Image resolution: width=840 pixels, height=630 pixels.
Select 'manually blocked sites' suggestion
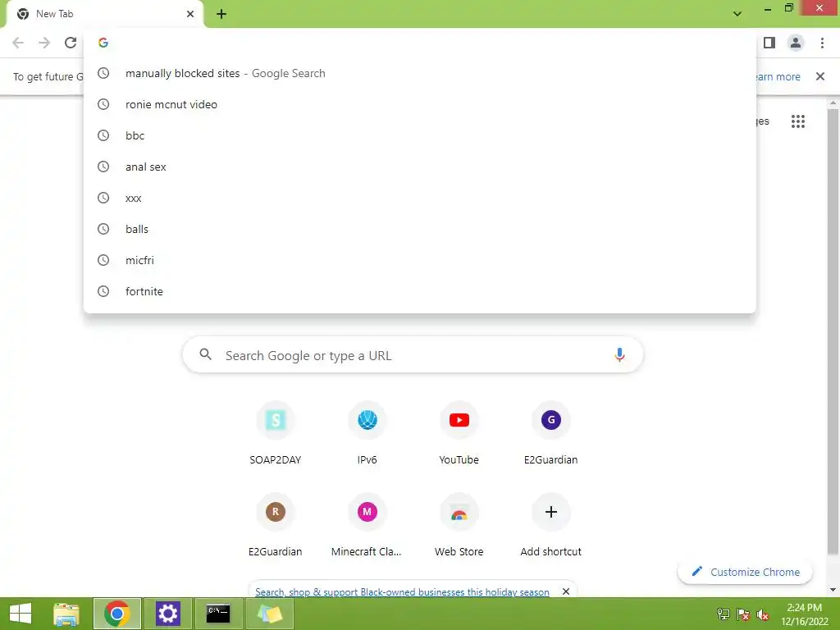point(420,73)
